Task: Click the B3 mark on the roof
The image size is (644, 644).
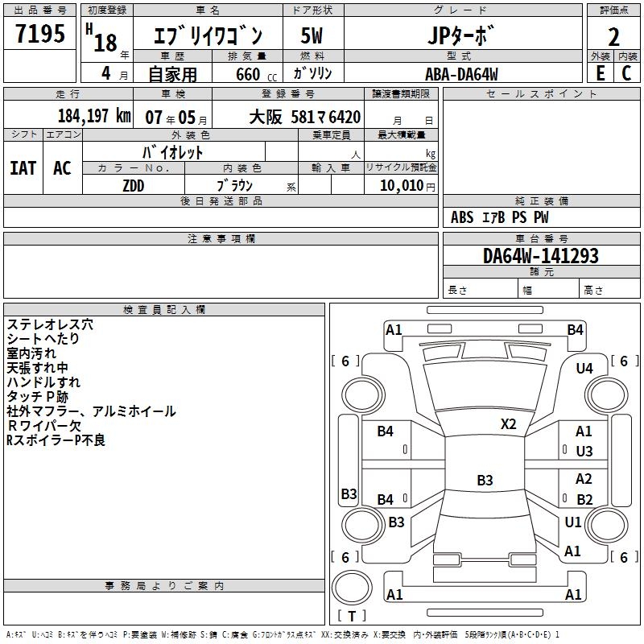Action: coord(485,481)
